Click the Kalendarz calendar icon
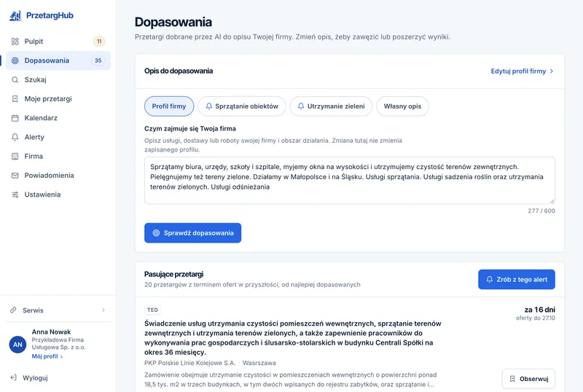Screen dimensions: 583x392 (x=15, y=118)
